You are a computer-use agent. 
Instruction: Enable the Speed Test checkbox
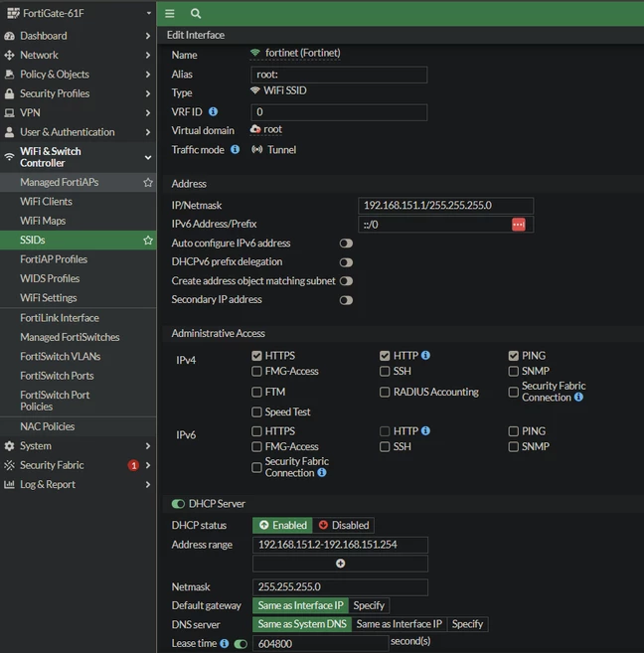pos(256,411)
